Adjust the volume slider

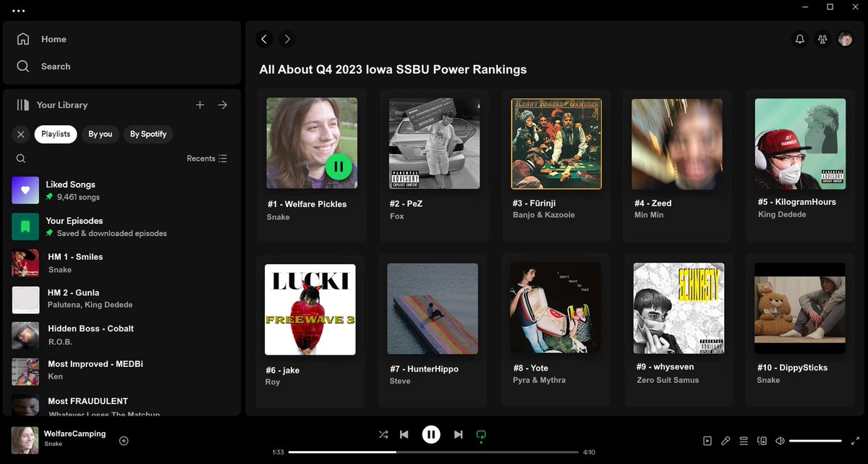coord(815,441)
